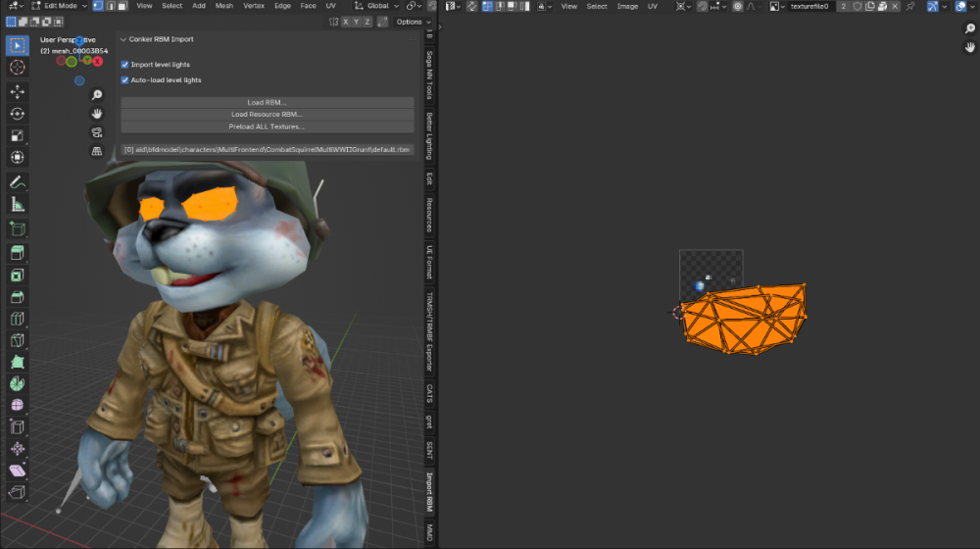Image resolution: width=980 pixels, height=549 pixels.
Task: Select the Extrude Region tool
Action: [17, 253]
